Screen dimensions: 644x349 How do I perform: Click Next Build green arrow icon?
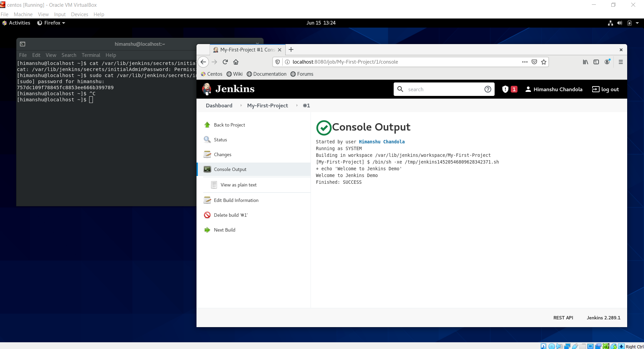(x=207, y=230)
